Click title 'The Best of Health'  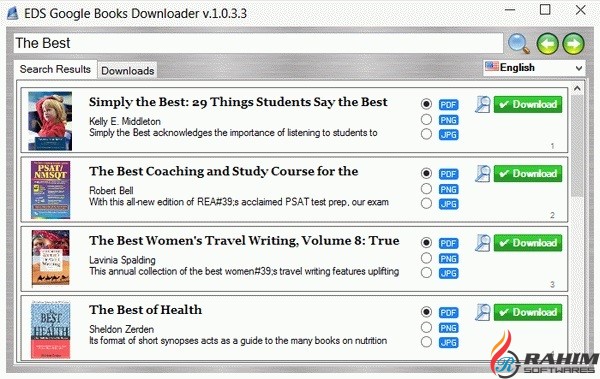pyautogui.click(x=145, y=310)
